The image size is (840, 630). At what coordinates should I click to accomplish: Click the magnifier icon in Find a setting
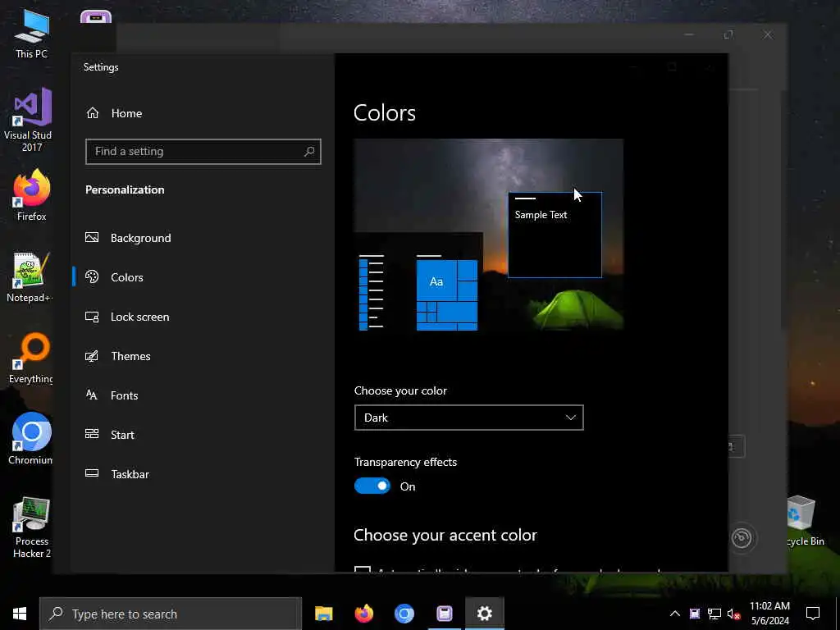[309, 152]
